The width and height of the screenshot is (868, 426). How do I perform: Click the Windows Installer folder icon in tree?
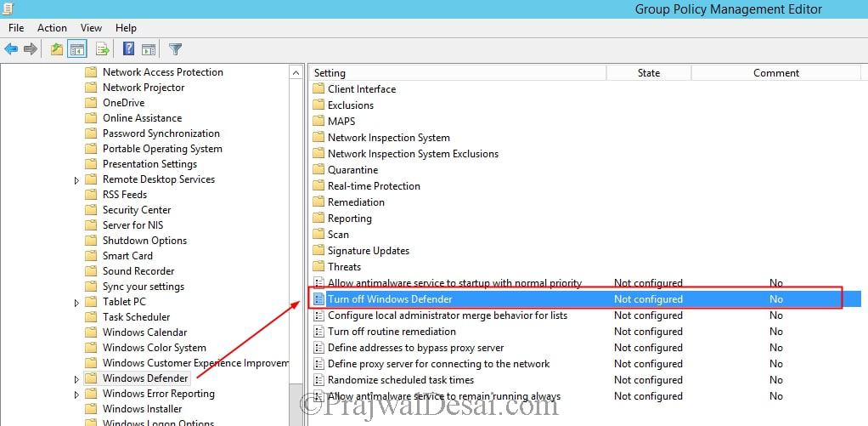91,409
